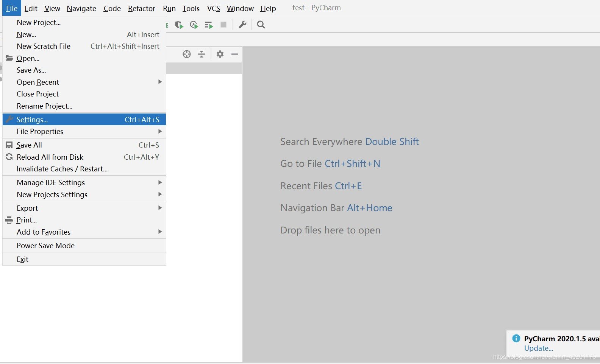Click the folder icon beside Open...
The image size is (600, 364).
point(9,58)
